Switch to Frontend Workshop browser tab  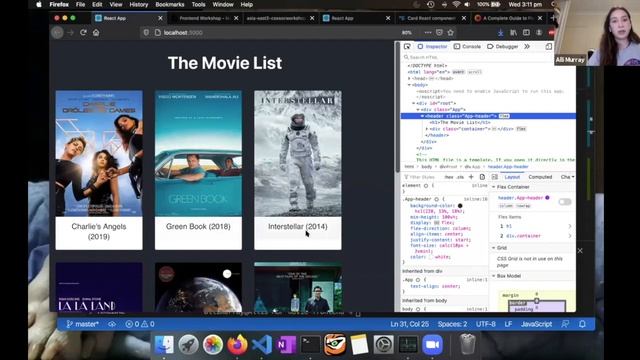pos(205,18)
